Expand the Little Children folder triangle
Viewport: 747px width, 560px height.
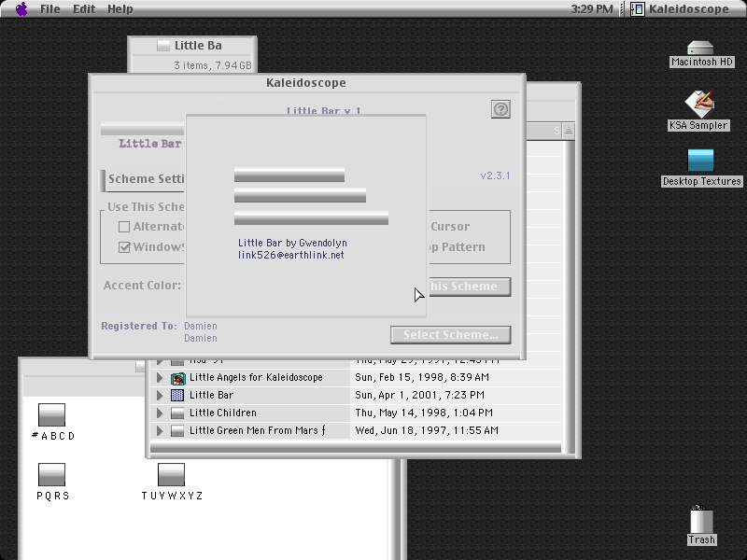(160, 413)
